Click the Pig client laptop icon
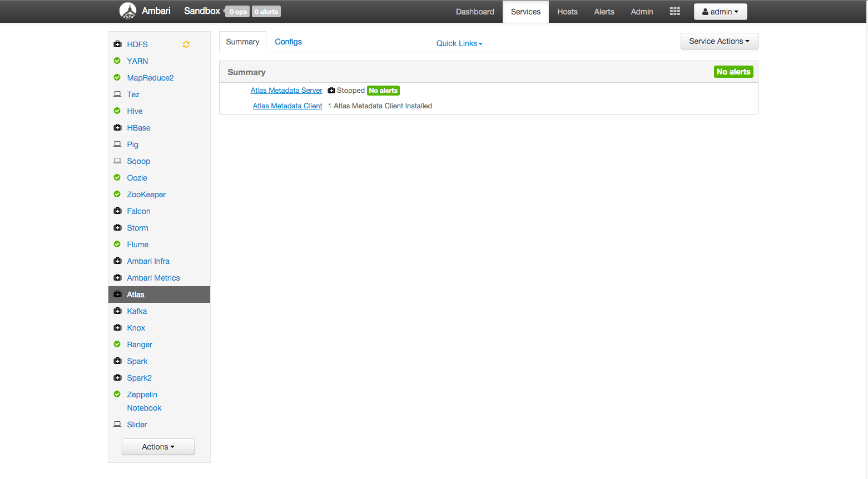 pos(117,144)
